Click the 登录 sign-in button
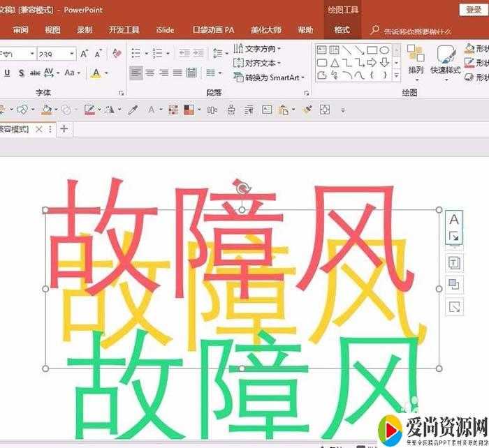The height and width of the screenshot is (448, 489). (472, 9)
